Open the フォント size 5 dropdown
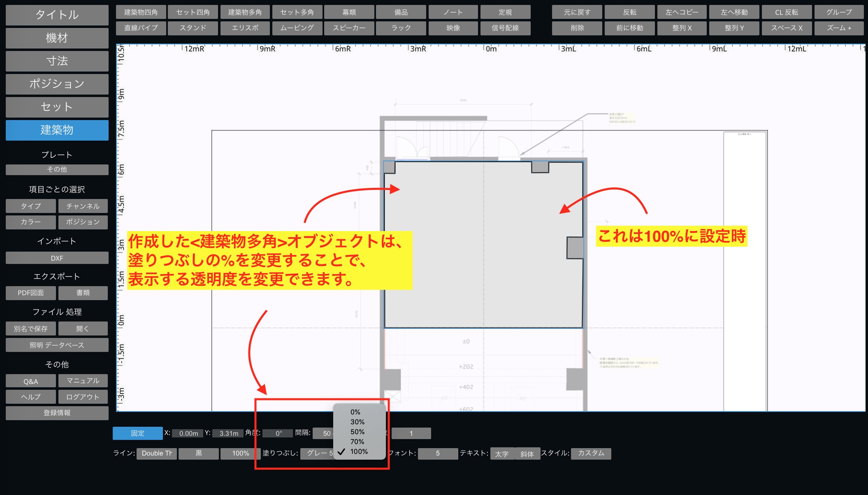This screenshot has width=868, height=495. [x=438, y=453]
